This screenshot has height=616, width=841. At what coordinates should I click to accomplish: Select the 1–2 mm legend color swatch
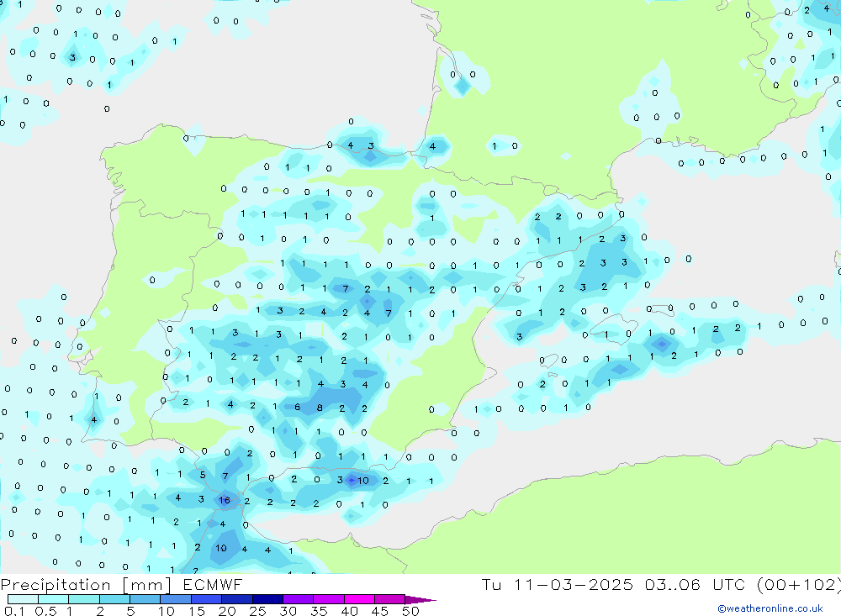click(84, 599)
